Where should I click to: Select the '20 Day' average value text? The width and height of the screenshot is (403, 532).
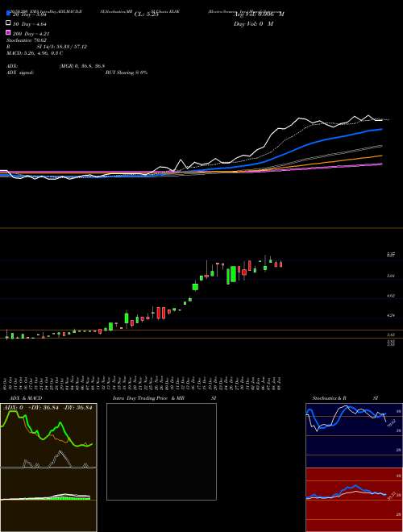[x=29, y=15]
